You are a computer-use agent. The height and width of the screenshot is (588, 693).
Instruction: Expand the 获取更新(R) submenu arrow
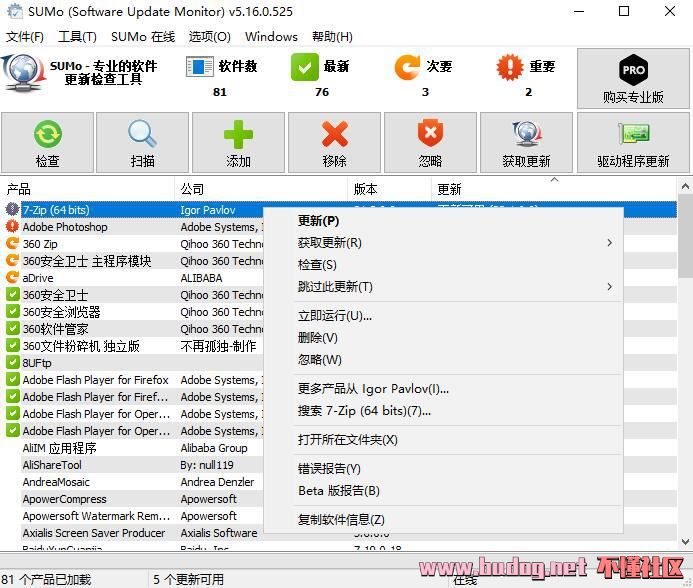coord(609,243)
